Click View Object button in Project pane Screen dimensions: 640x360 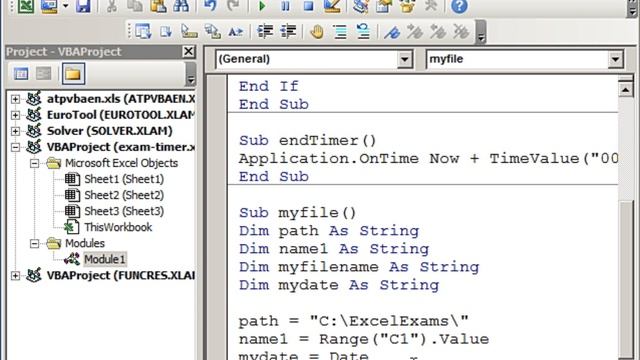[43, 74]
